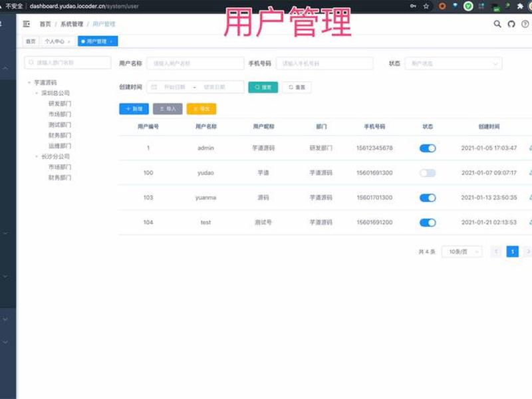
Task: Open the header search magnifier icon
Action: tap(497, 24)
